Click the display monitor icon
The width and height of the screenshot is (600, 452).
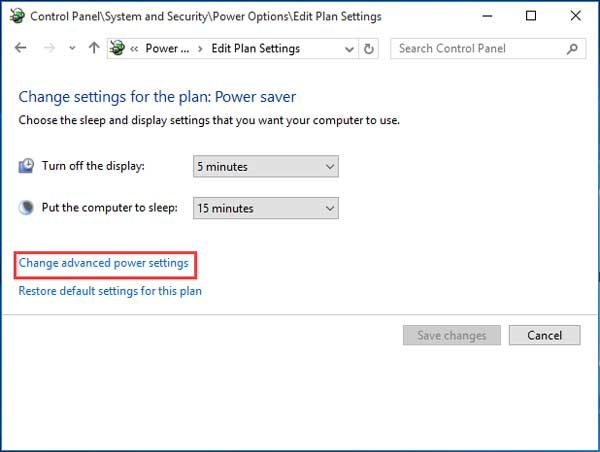(27, 166)
